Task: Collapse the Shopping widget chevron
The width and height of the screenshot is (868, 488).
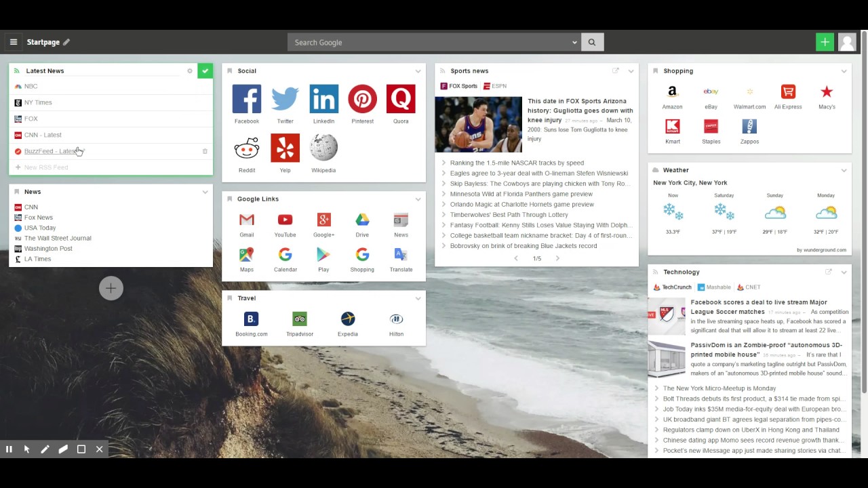Action: click(x=844, y=70)
